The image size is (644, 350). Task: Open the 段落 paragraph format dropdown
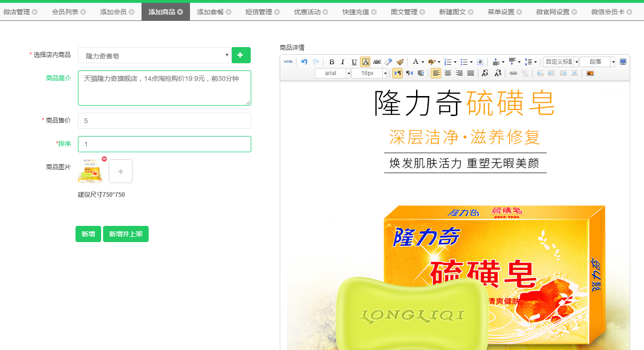click(597, 62)
